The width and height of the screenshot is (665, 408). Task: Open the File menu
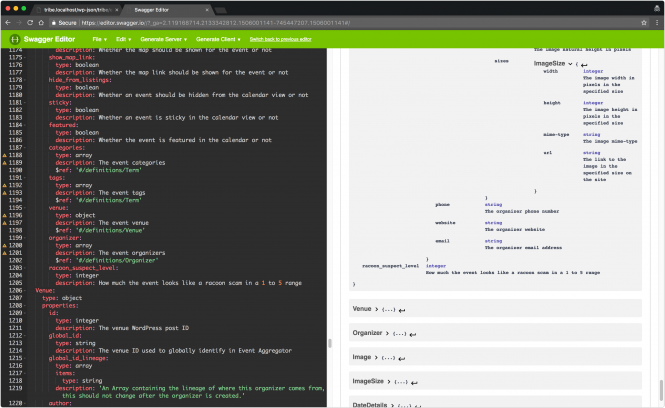pyautogui.click(x=99, y=39)
